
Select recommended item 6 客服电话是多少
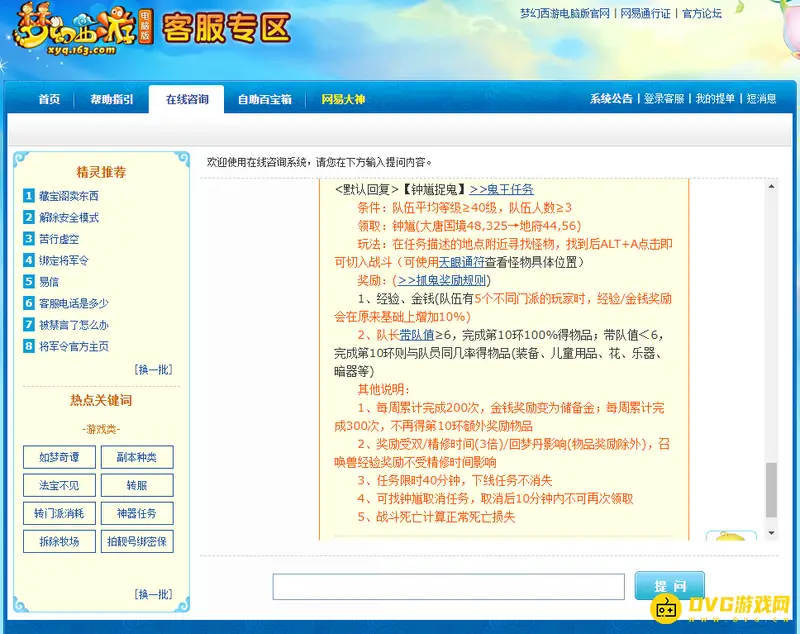(x=74, y=303)
